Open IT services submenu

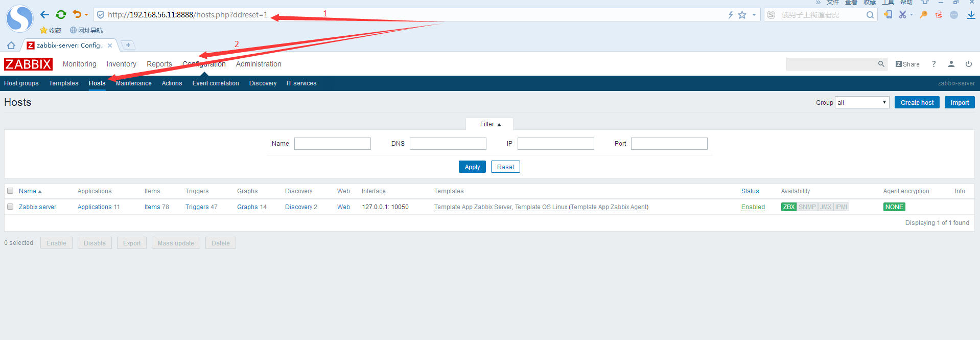point(301,83)
